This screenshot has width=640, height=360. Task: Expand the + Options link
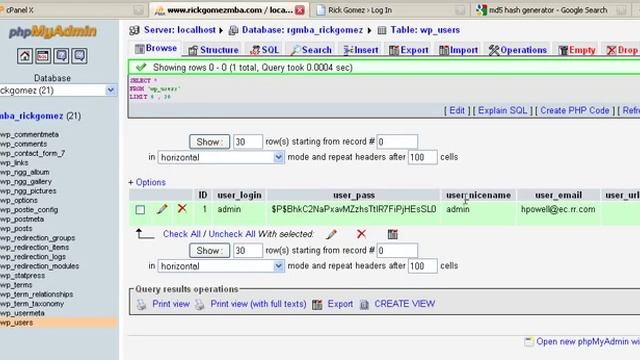147,182
